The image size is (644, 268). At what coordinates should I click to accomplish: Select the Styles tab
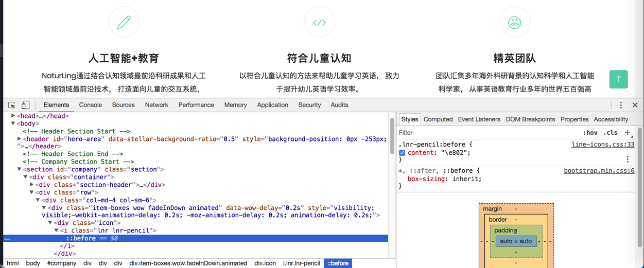[410, 119]
